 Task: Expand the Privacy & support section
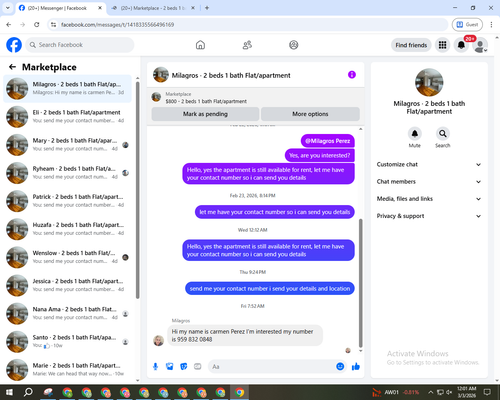(429, 216)
